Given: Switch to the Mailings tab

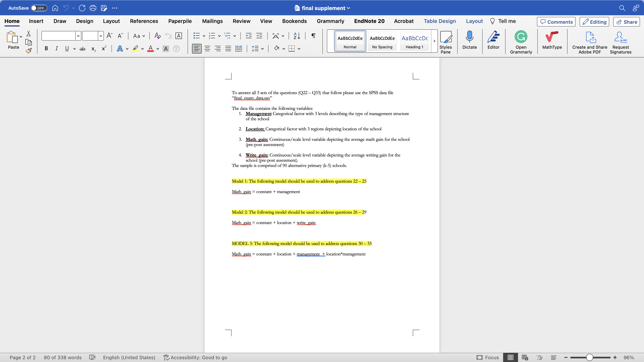Looking at the screenshot, I should pos(212,21).
